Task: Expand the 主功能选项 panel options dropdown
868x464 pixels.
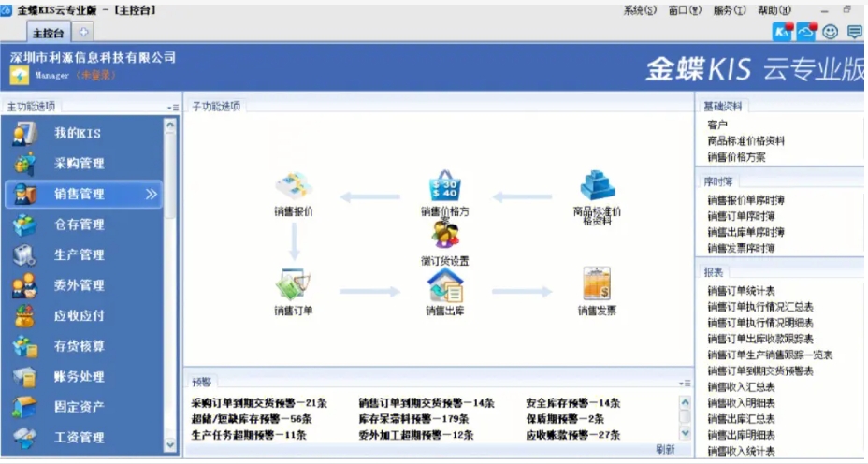Action: click(x=173, y=108)
